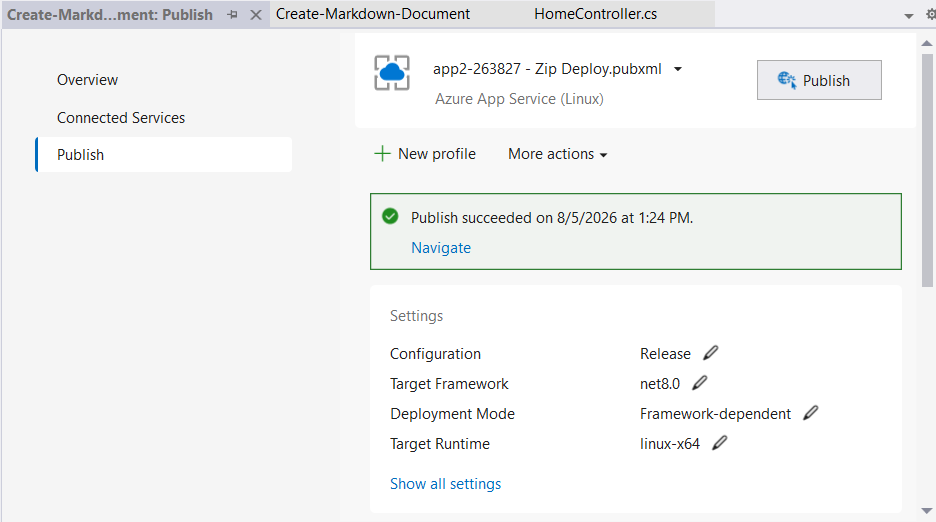The height and width of the screenshot is (522, 936).
Task: Switch to the Create-Markdown-Document tab
Action: click(372, 14)
